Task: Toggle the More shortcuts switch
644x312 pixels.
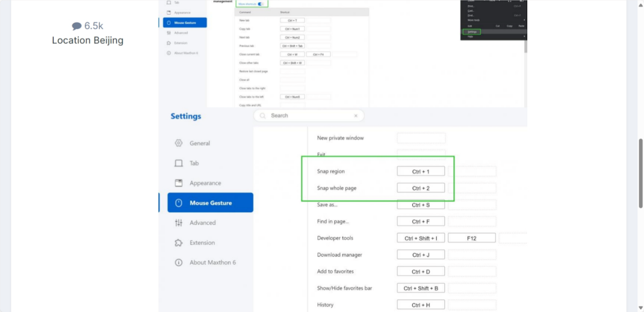Action: (x=261, y=4)
